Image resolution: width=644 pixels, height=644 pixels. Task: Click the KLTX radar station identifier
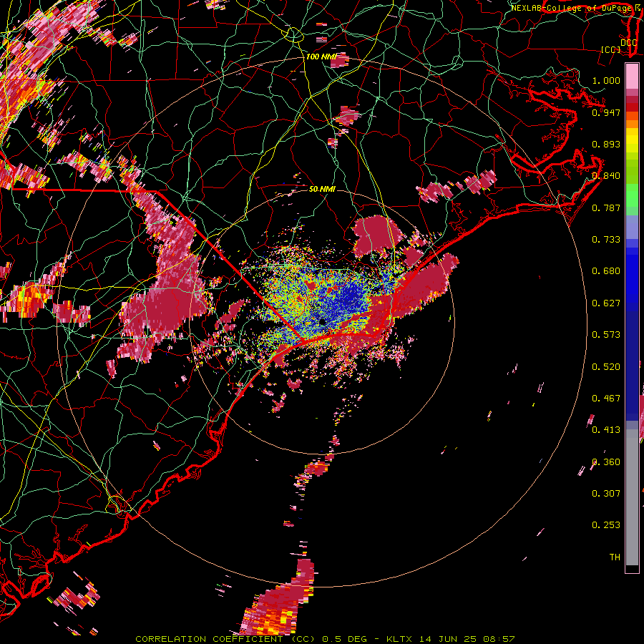pos(401,639)
